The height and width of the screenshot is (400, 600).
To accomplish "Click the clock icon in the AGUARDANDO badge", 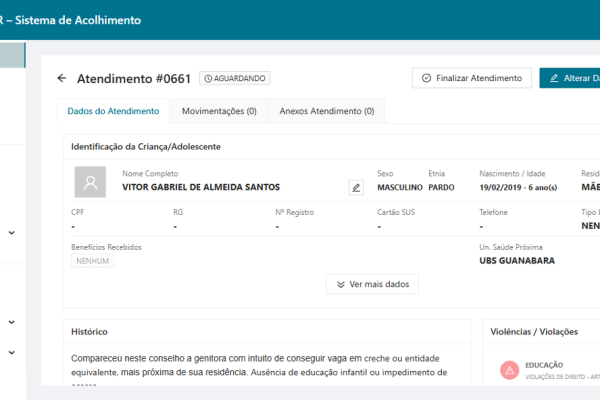I will (208, 78).
